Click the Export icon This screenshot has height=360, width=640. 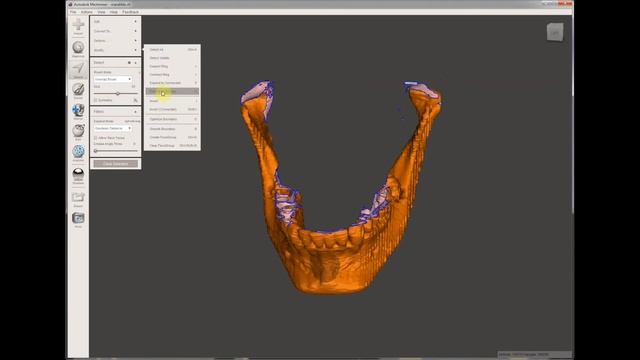pyautogui.click(x=78, y=199)
